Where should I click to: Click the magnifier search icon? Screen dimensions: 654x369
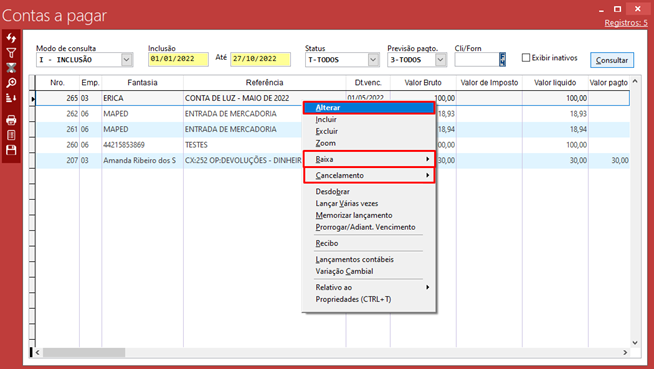[11, 83]
